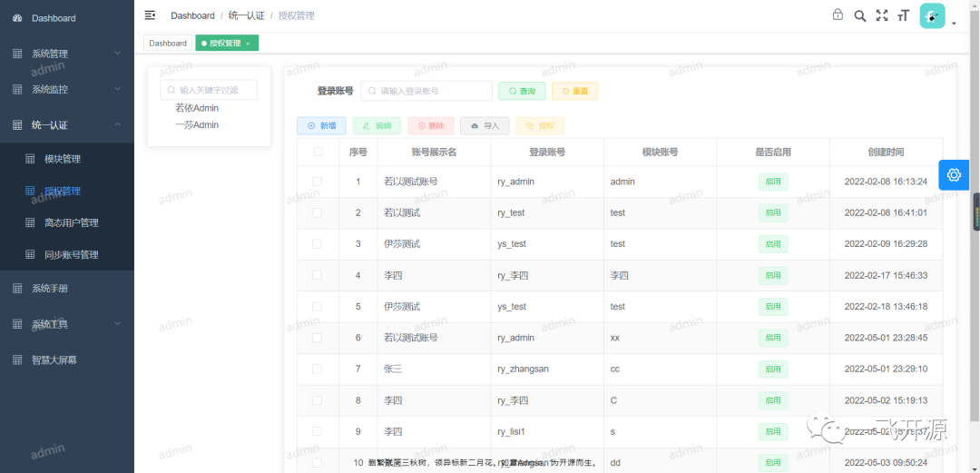Click the 导入 import button
The height and width of the screenshot is (473, 980).
(485, 126)
